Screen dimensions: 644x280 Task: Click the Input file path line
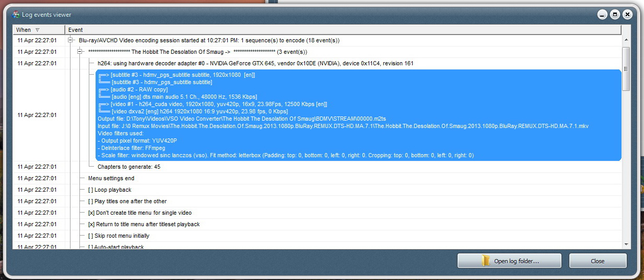[343, 126]
